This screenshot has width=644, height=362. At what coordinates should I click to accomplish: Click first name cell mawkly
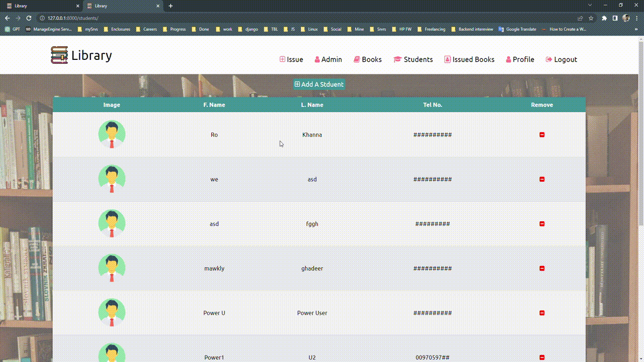214,268
